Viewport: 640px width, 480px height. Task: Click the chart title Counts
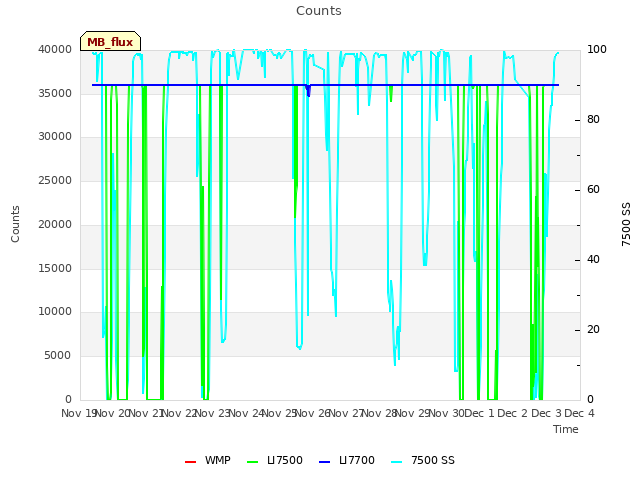[319, 11]
